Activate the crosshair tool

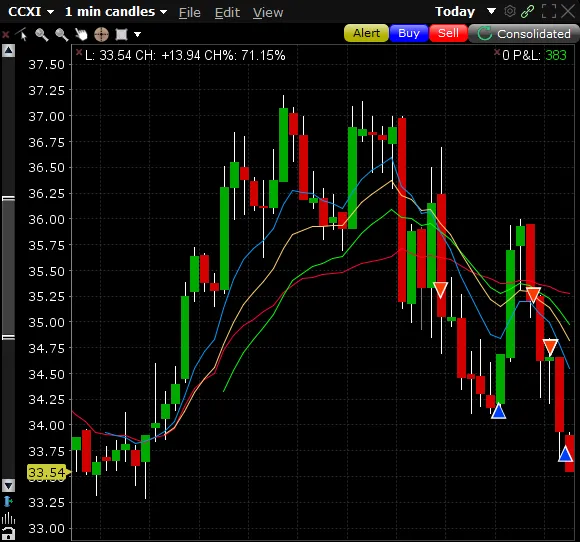click(101, 34)
